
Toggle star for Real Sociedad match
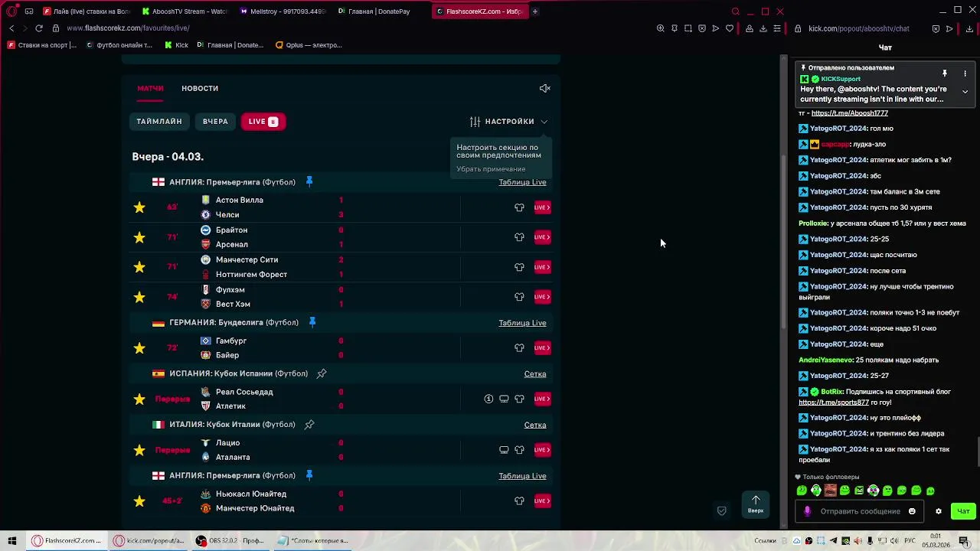(139, 399)
